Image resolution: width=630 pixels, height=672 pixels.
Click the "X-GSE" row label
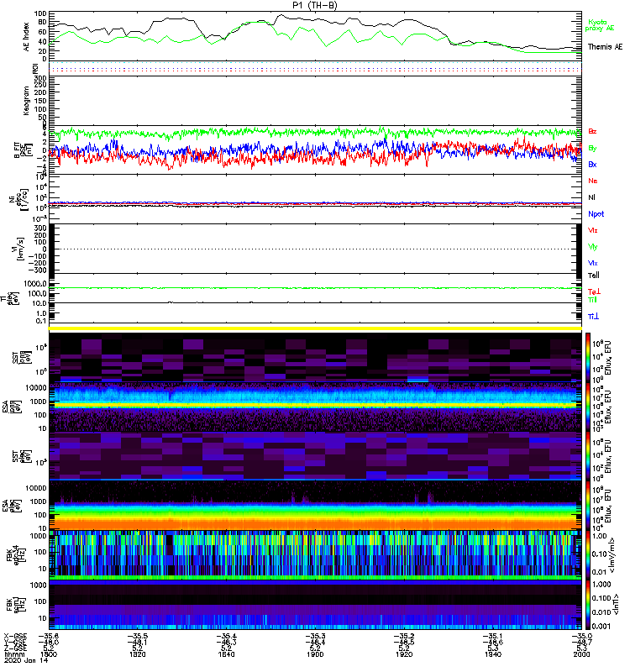click(x=15, y=636)
